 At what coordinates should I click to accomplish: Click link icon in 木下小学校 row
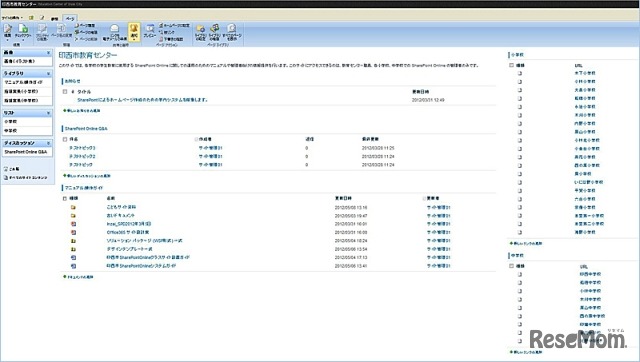pyautogui.click(x=520, y=73)
